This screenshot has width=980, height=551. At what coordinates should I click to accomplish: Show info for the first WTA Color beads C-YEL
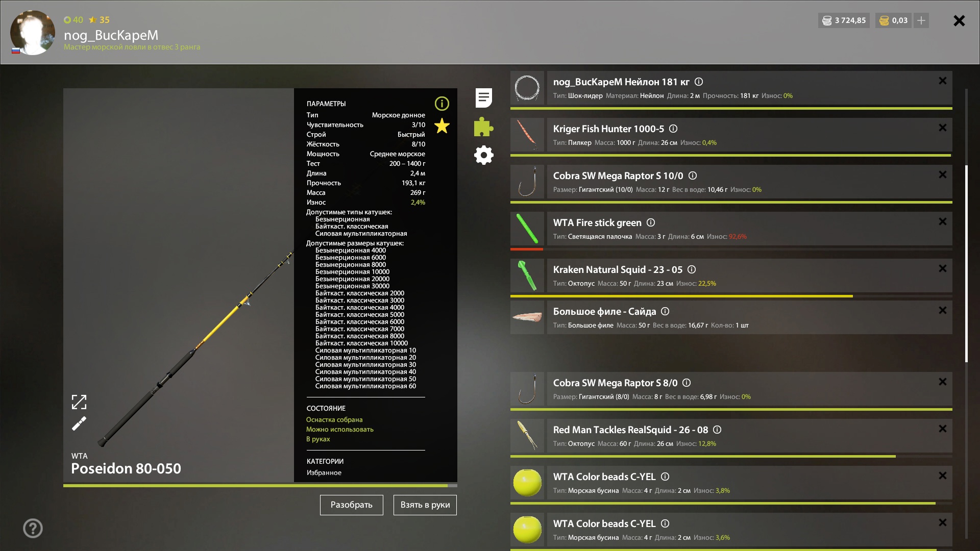point(665,477)
